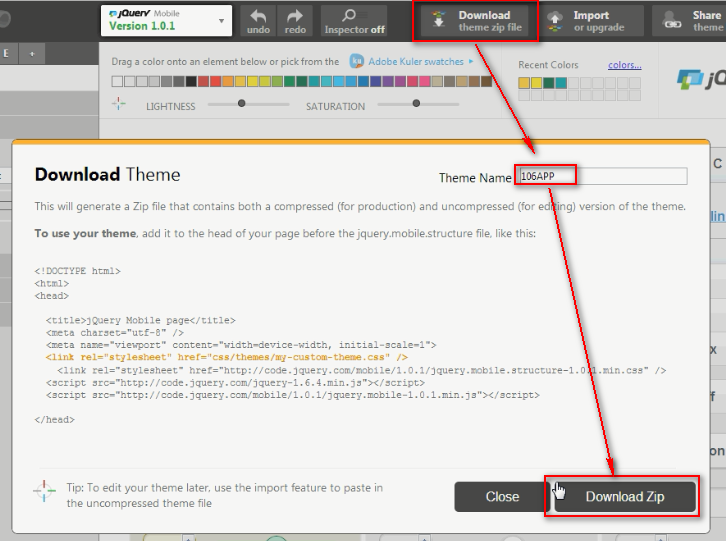
Task: Select first recent color, orange-yellow
Action: point(524,83)
